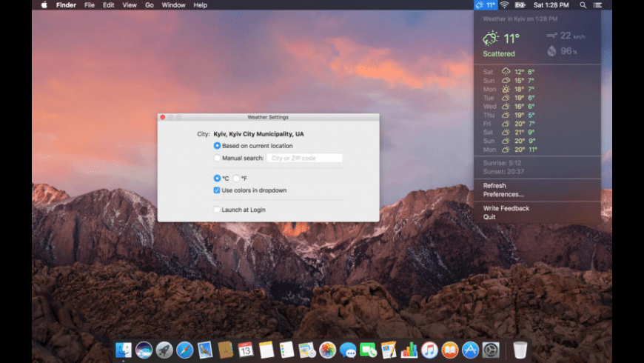Open Launchpad rocket icon in Dock
Viewport: 644px width, 363px height.
(x=164, y=350)
